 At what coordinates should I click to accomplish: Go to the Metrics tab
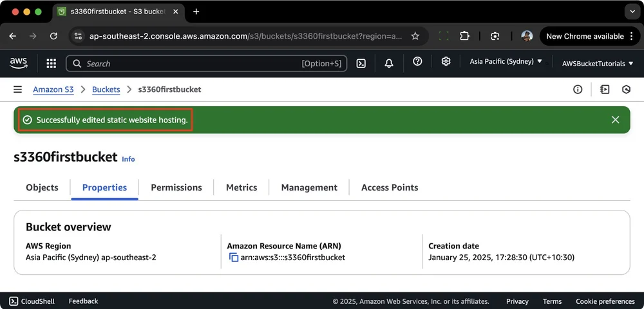click(241, 187)
